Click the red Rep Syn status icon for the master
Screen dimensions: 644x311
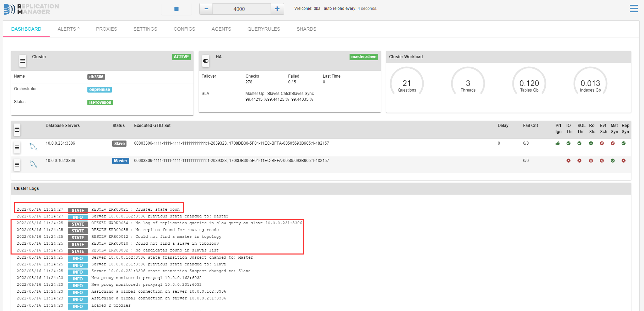coord(624,161)
